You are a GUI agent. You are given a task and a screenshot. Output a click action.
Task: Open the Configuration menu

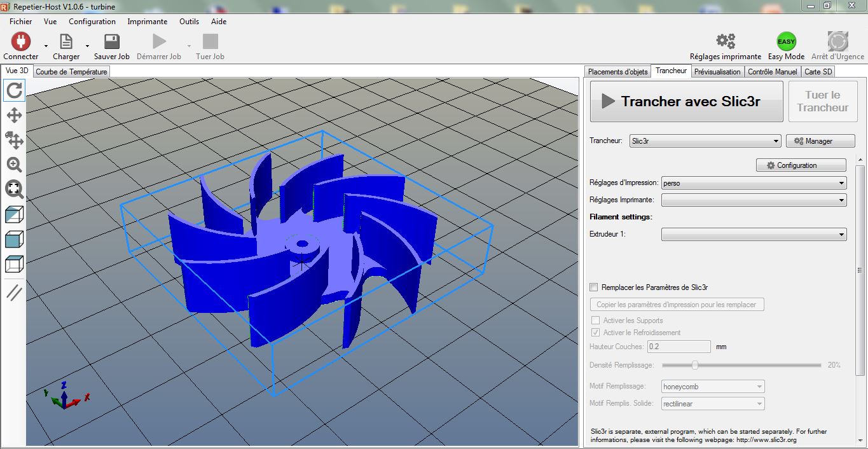point(92,21)
